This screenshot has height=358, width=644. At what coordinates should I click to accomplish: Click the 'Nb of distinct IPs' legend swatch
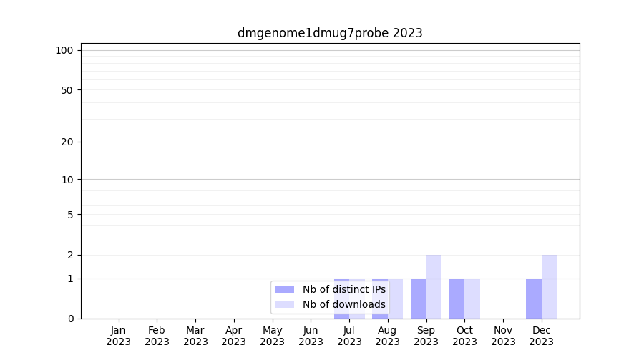[x=284, y=289]
